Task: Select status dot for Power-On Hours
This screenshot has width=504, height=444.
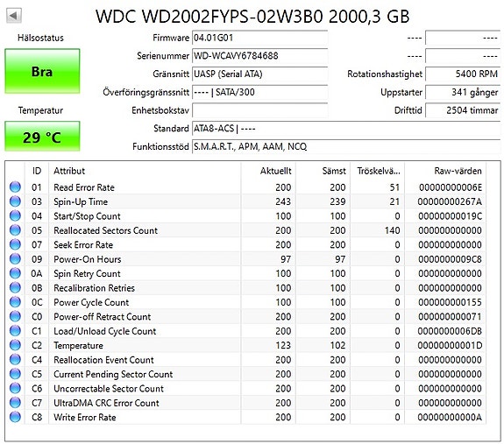Action: 15,258
